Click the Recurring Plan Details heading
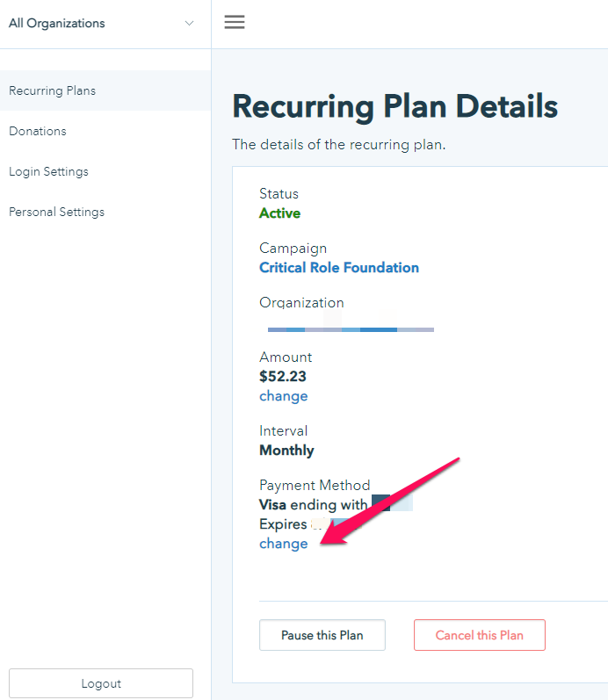Viewport: 608px width, 700px height. (x=395, y=106)
